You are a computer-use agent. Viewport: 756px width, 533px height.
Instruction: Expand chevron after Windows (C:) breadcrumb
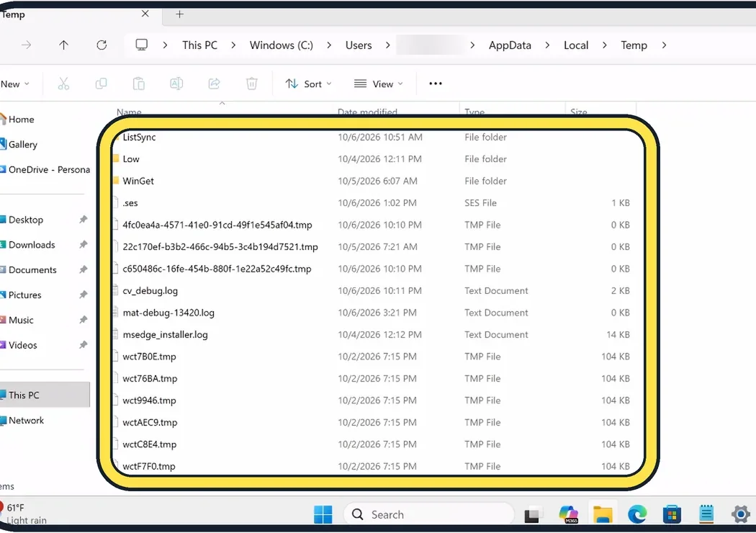(x=329, y=45)
